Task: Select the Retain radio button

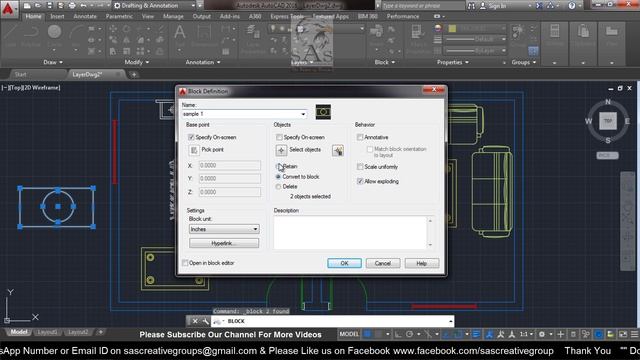Action: point(278,166)
